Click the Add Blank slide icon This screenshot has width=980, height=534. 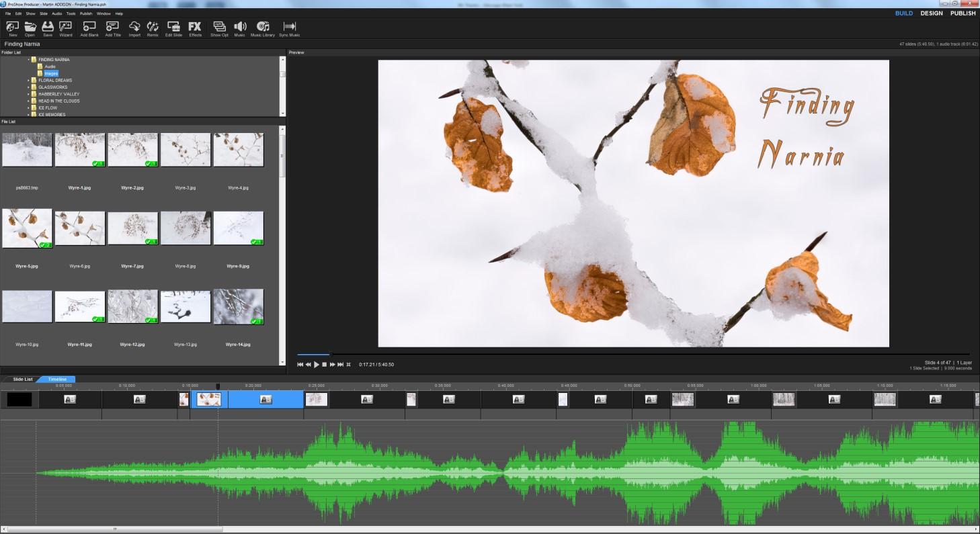tap(89, 27)
